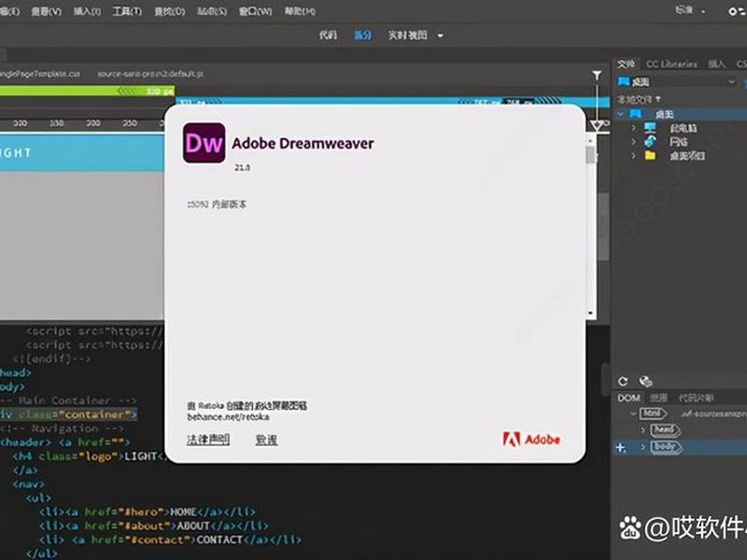Open the 查看(V) menu
The width and height of the screenshot is (747, 560).
tap(46, 11)
